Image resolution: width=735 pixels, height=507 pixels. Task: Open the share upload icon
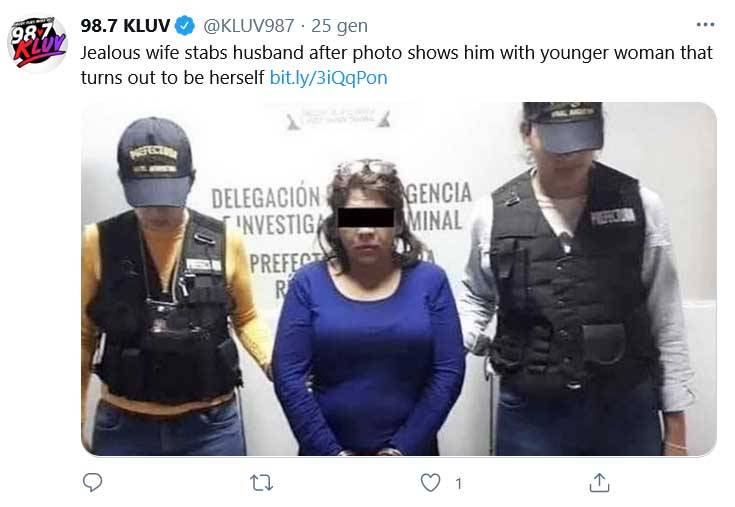(x=599, y=483)
